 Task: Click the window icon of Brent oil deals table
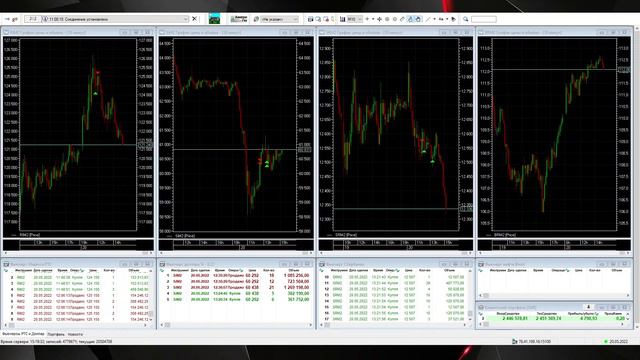point(481,264)
